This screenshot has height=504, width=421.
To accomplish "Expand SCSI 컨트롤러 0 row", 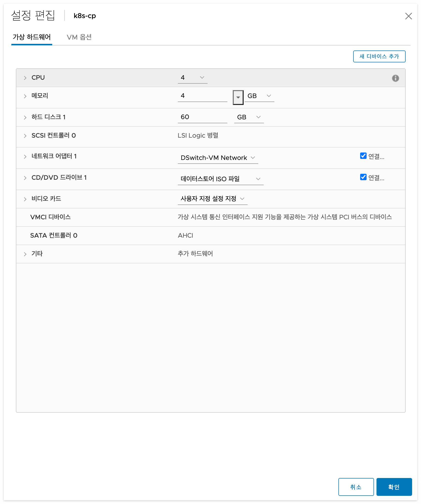I will pos(25,136).
